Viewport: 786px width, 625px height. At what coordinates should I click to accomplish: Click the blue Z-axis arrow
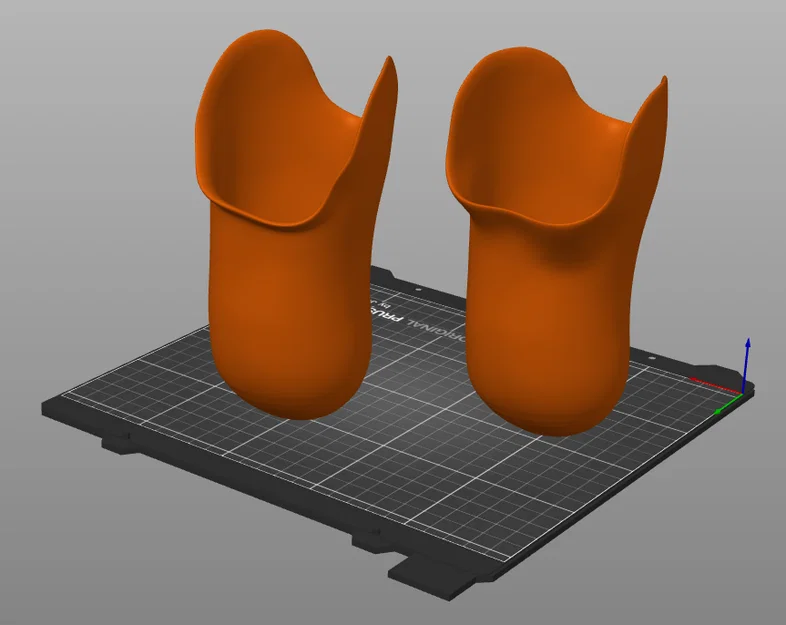[x=746, y=363]
